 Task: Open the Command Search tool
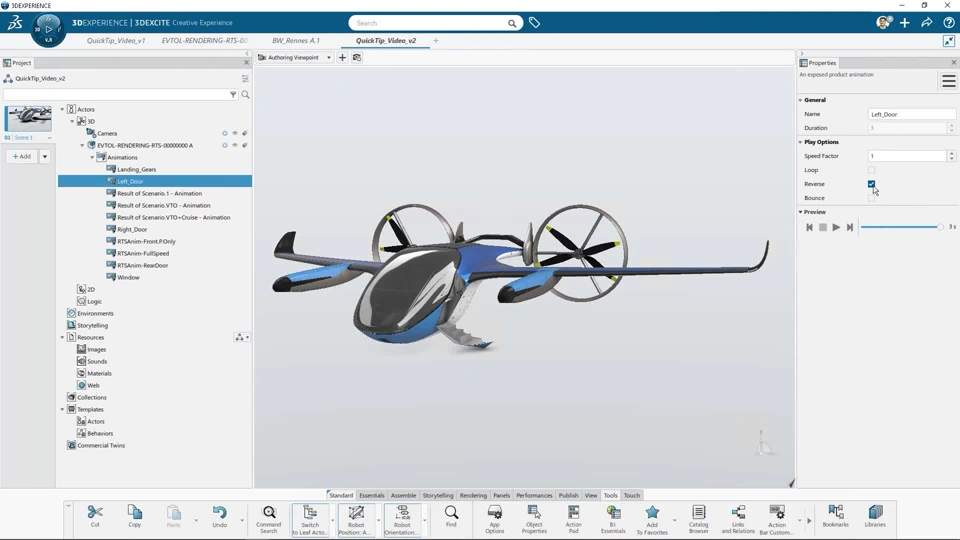coord(269,514)
